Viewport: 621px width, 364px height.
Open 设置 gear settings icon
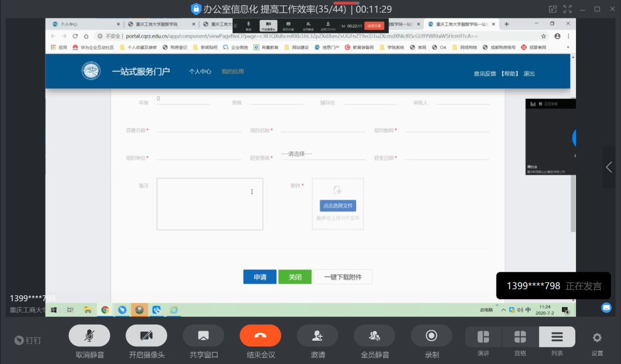pyautogui.click(x=597, y=337)
